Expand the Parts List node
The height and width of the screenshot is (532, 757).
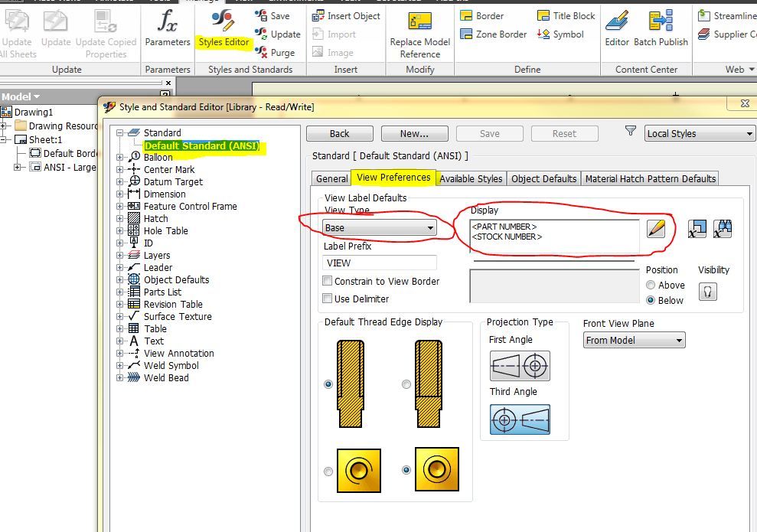tap(119, 292)
